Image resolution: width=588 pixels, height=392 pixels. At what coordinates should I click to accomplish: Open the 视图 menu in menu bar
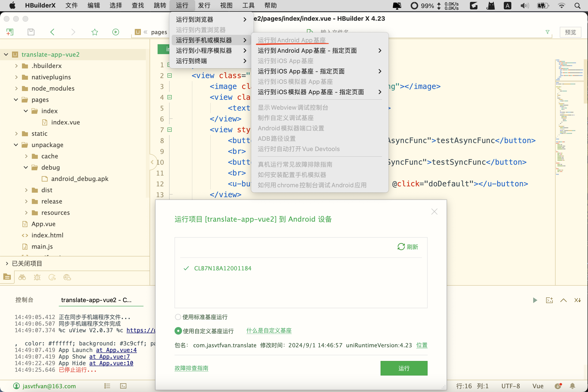(x=226, y=5)
